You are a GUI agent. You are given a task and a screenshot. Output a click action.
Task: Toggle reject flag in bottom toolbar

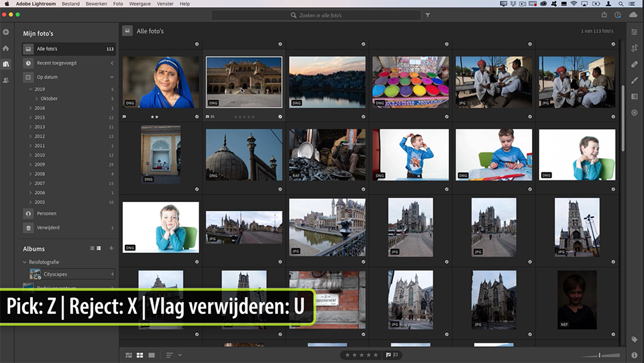[396, 355]
